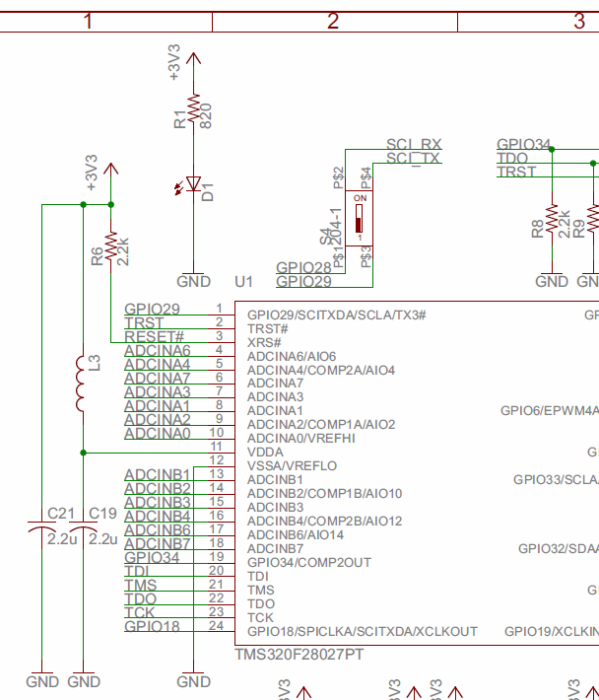599x700 pixels.
Task: Click pin name 'GPIO34/COMP2OUT'
Action: coord(309,563)
